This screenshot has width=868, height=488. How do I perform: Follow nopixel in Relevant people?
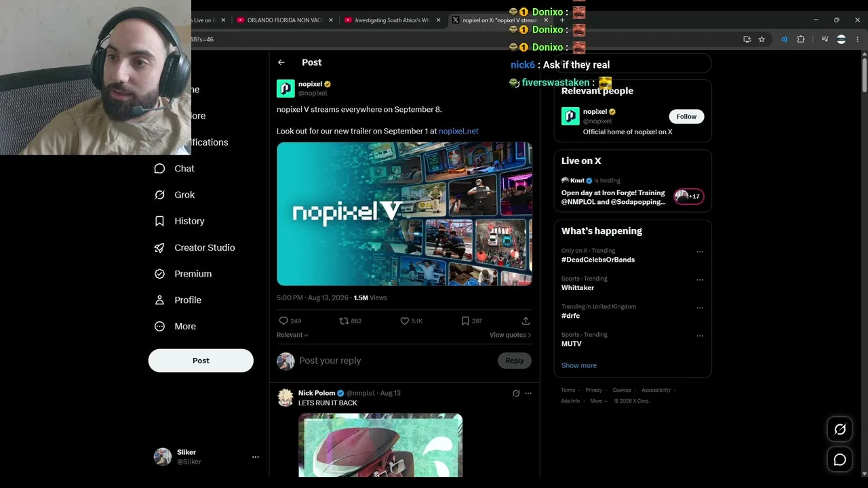click(x=686, y=117)
